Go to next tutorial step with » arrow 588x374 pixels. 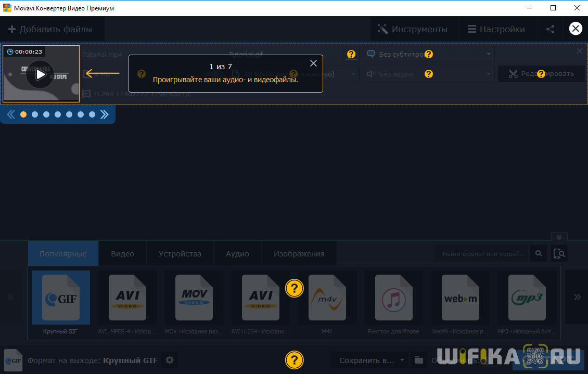point(105,114)
